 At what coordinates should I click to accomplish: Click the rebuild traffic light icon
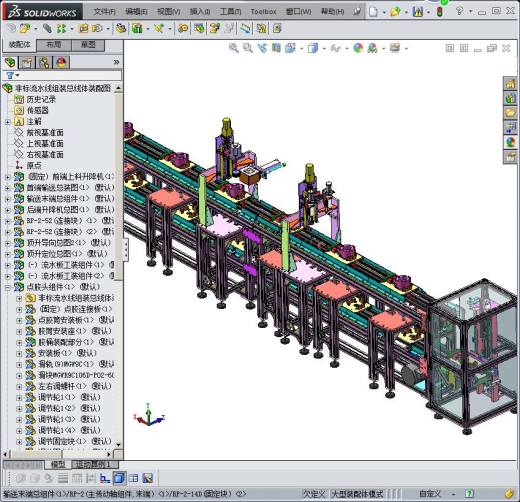[x=440, y=12]
